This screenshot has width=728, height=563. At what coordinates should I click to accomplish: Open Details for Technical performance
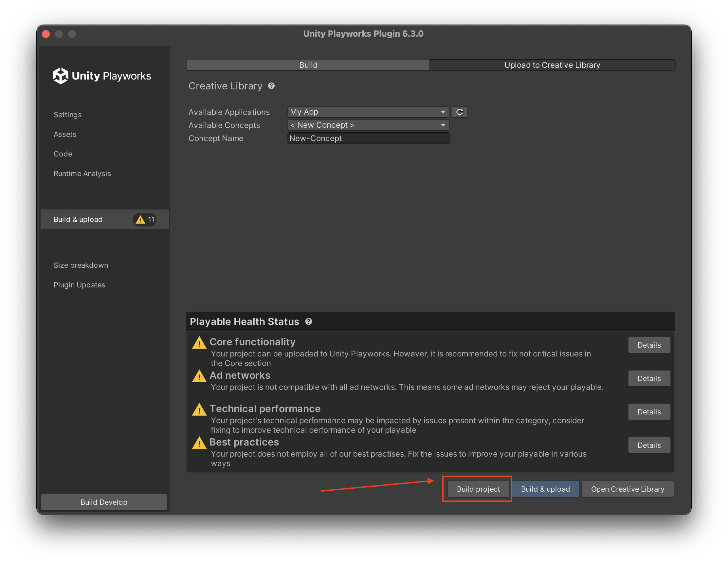pos(649,412)
